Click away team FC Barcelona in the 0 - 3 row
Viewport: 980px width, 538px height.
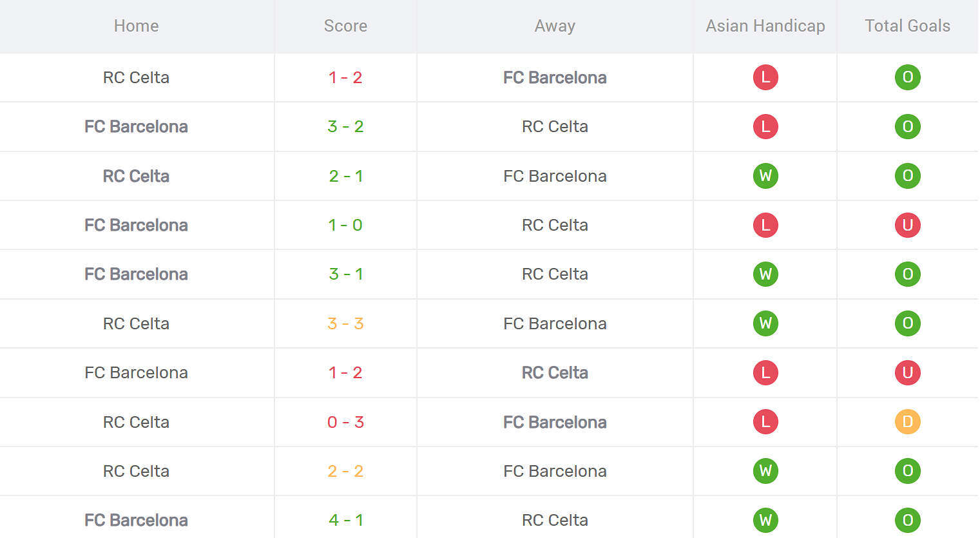pyautogui.click(x=555, y=422)
